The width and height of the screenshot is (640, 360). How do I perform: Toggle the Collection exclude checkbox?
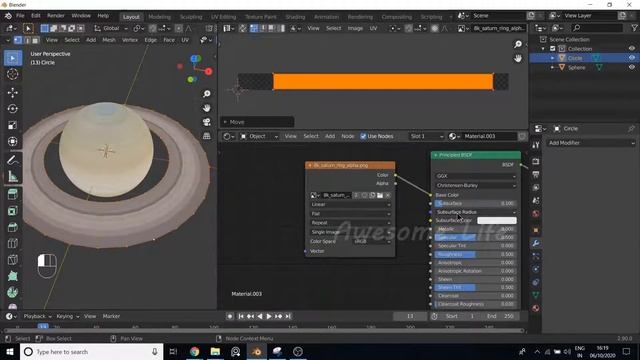point(553,49)
